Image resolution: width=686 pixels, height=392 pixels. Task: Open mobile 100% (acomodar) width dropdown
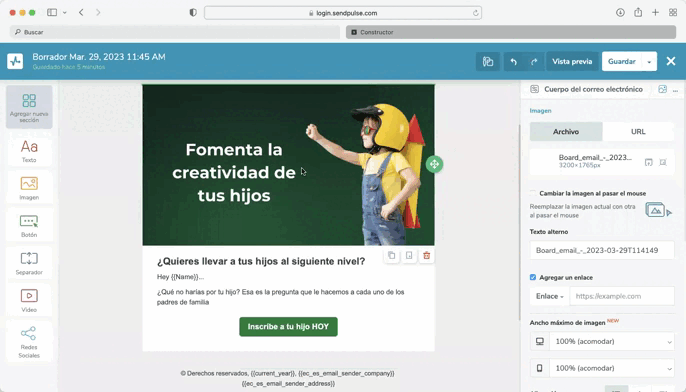[x=612, y=368]
